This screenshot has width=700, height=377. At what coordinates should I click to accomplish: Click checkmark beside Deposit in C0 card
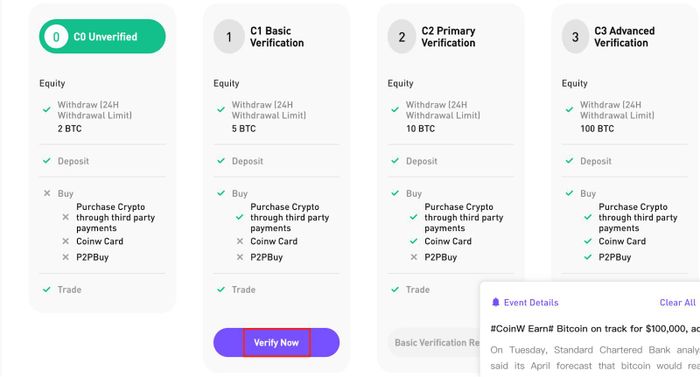click(x=47, y=161)
